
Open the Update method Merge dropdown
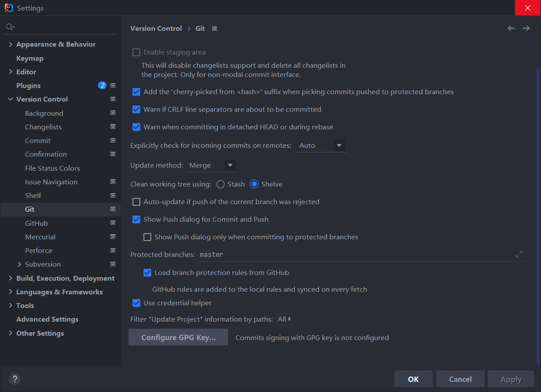coord(211,165)
